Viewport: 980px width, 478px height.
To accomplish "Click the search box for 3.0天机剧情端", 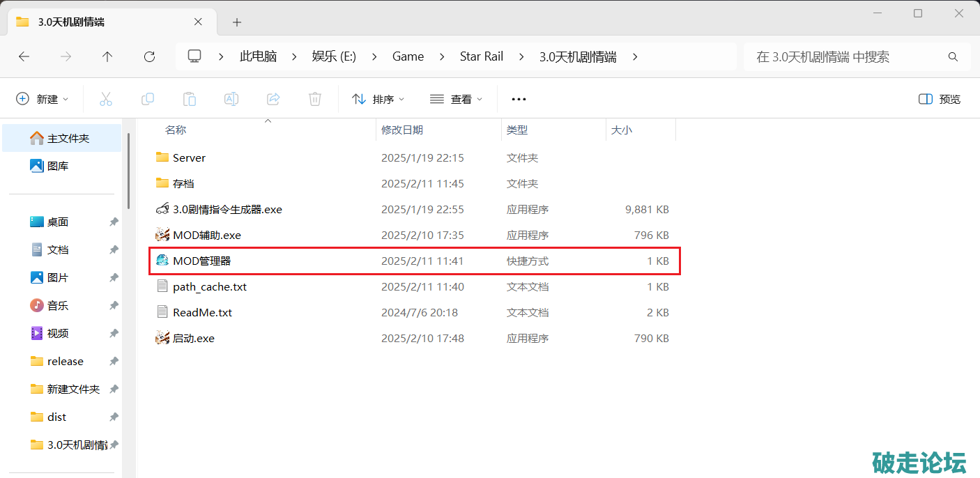I will click(x=847, y=56).
